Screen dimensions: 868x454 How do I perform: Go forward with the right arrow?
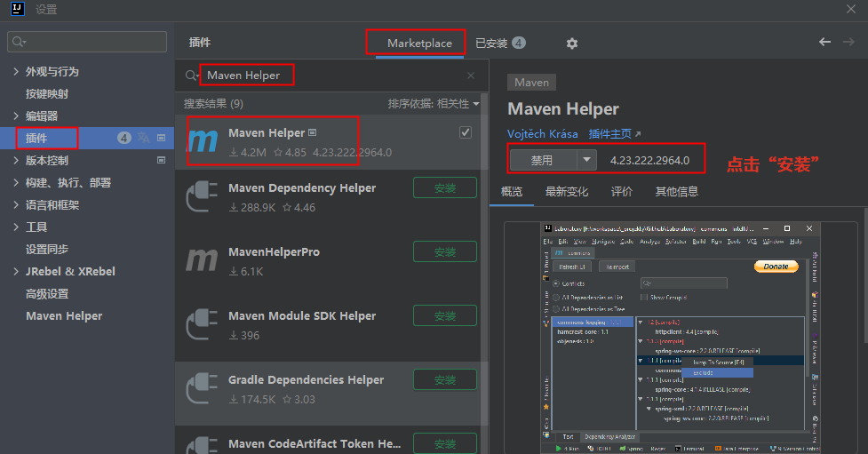coord(848,42)
